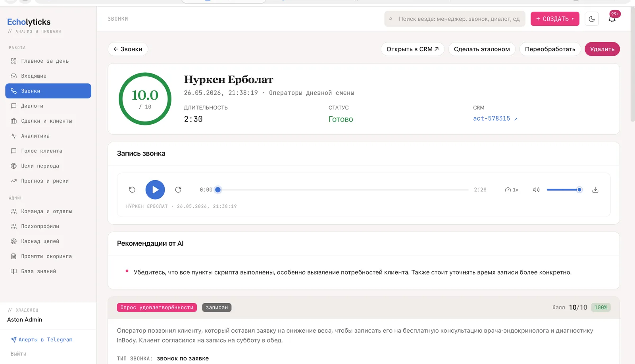Open Голос клиента in sidebar
The width and height of the screenshot is (635, 364).
click(x=48, y=151)
